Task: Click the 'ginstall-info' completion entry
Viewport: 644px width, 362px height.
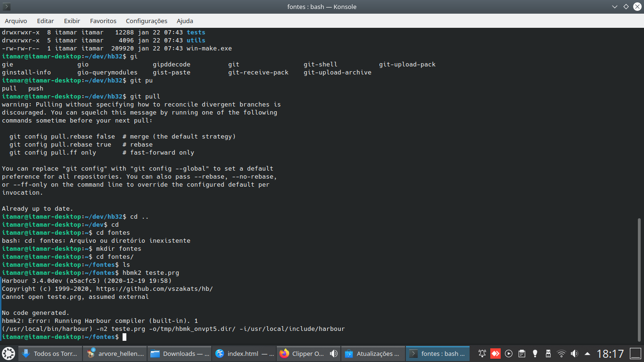Action: tap(26, 72)
